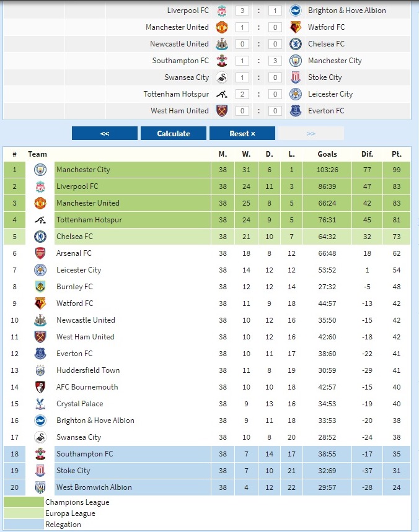Click the Huddersfield Town crest in the table
The image size is (419, 532).
[40, 370]
